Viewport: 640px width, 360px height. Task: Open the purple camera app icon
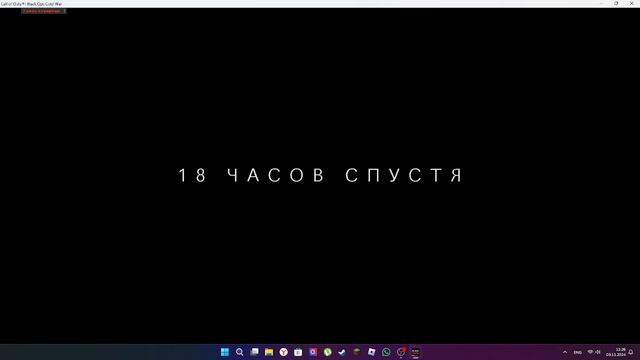click(x=313, y=352)
